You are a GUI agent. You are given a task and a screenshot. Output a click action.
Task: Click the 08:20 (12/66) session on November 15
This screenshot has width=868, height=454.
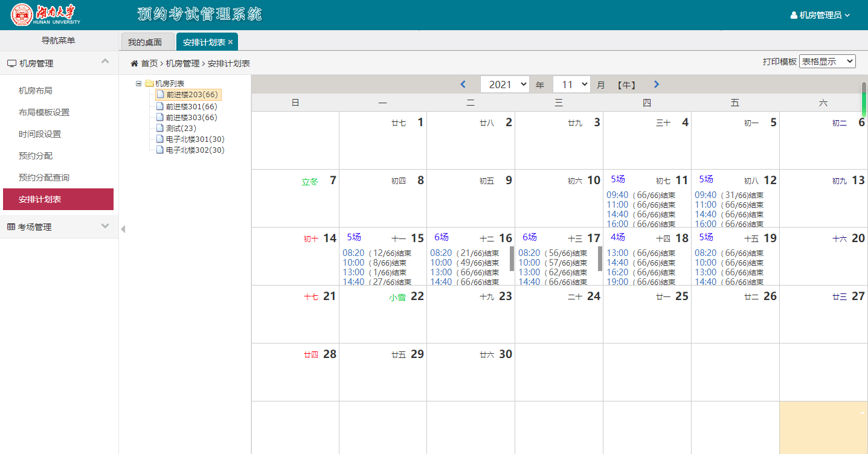377,253
